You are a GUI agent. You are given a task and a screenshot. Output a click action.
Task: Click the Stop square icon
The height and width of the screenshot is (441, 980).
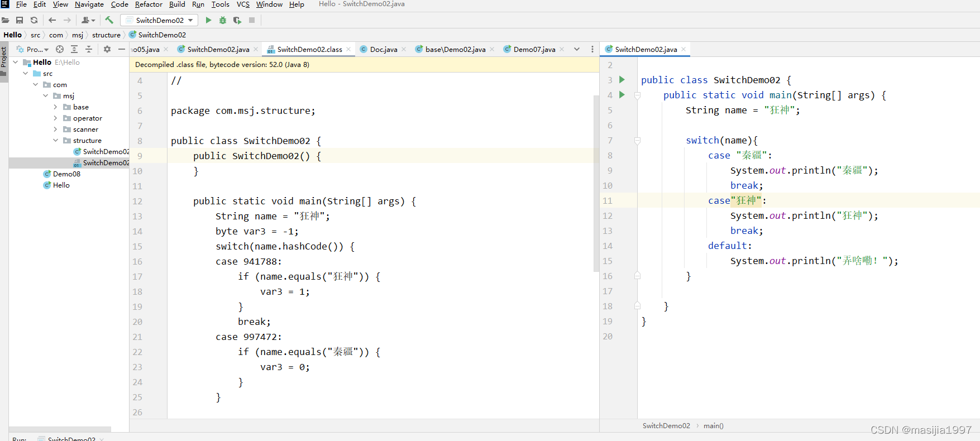[x=252, y=20]
